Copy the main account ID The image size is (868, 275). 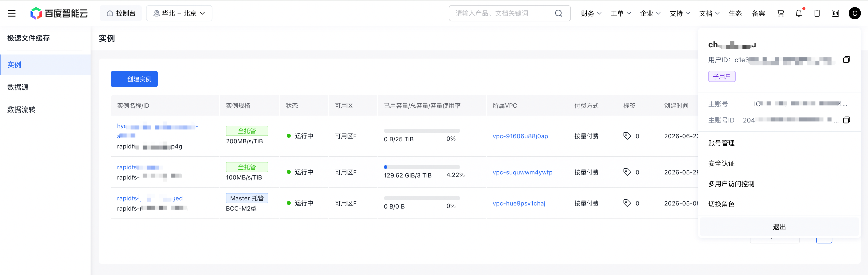[x=846, y=120]
